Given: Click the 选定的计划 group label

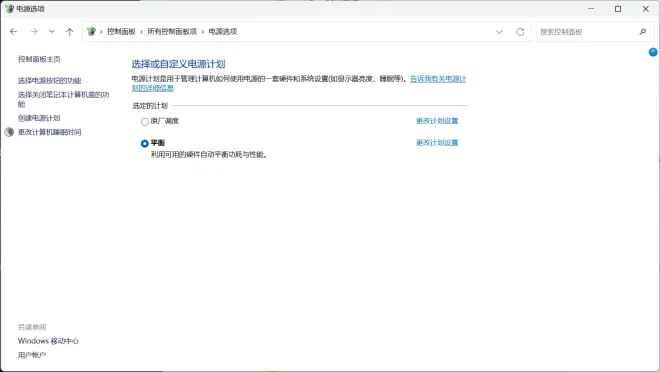Looking at the screenshot, I should [x=150, y=106].
